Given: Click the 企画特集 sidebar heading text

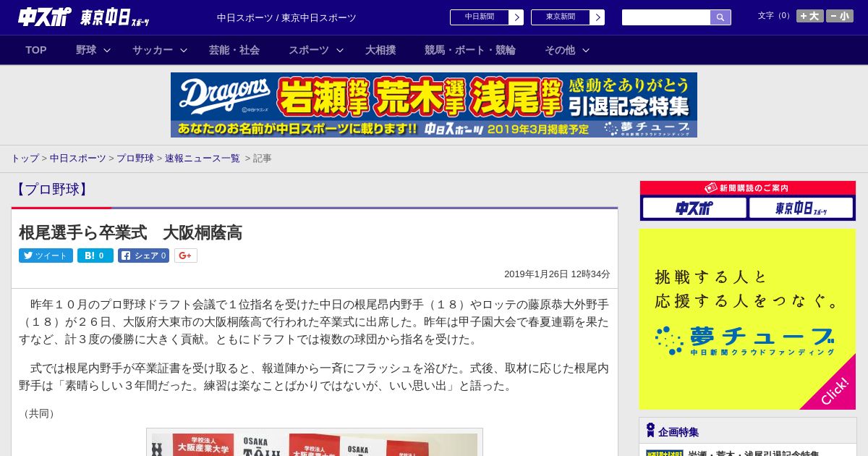Looking at the screenshot, I should tap(678, 432).
